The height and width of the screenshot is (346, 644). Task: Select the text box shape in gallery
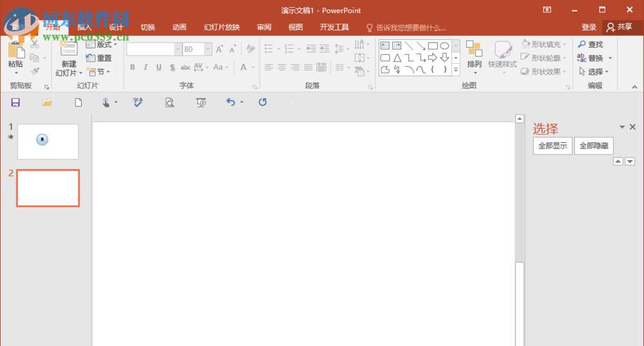coord(385,46)
